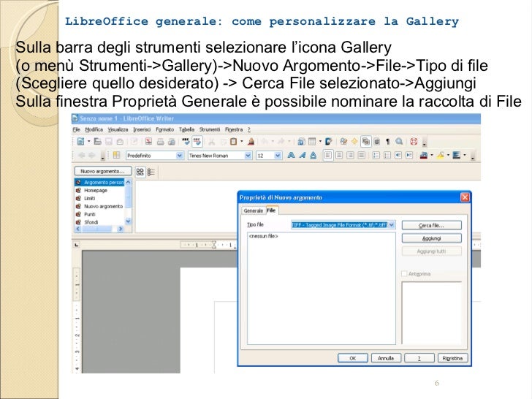Apply Italic formatting icon

303,155
